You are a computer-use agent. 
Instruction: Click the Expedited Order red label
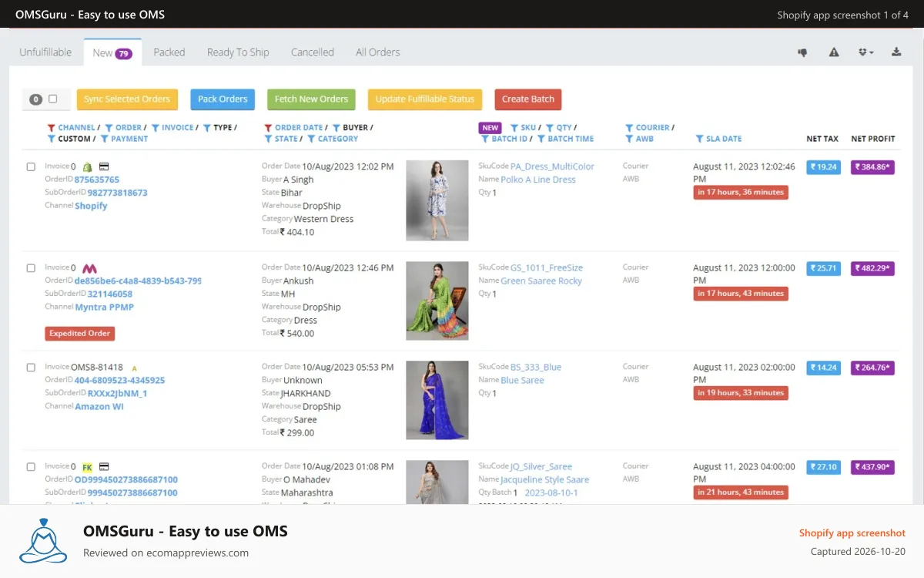tap(80, 334)
